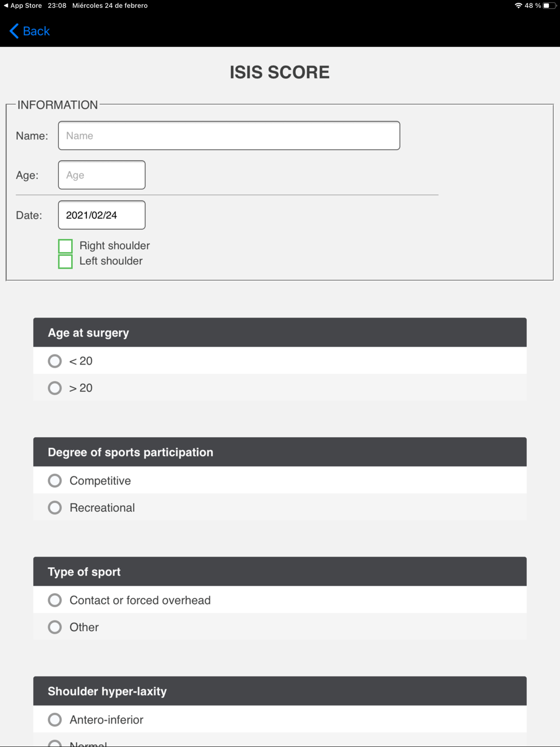Select Other type of sport

[55, 627]
